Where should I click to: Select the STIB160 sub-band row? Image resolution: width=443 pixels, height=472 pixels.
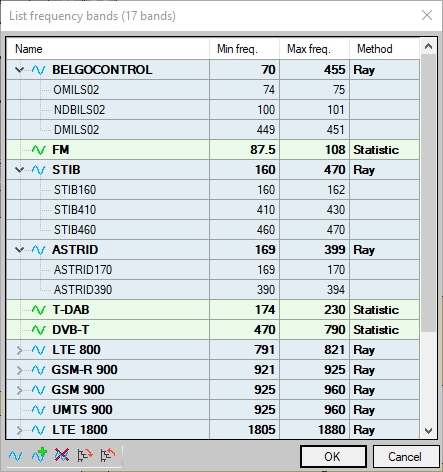(213, 190)
